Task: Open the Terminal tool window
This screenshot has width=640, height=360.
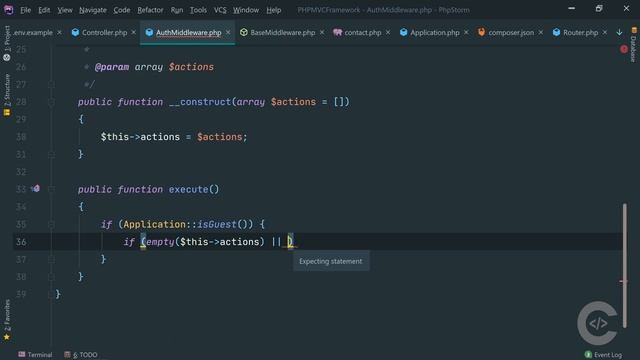Action: pyautogui.click(x=35, y=355)
